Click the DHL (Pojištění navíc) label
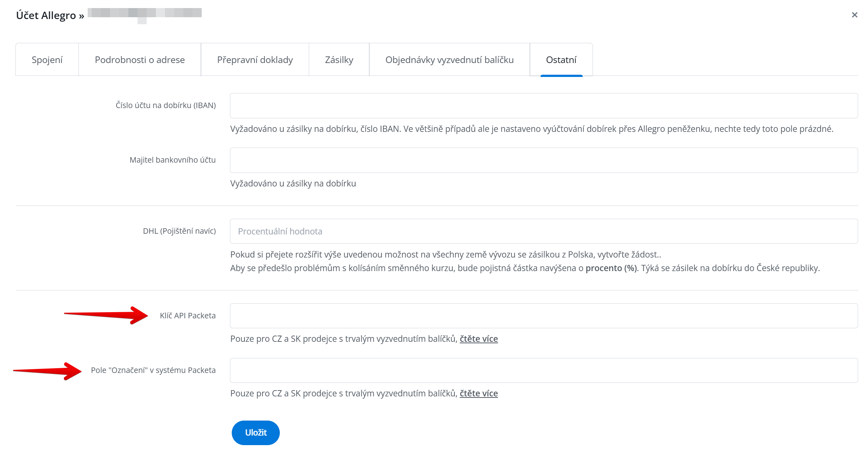The width and height of the screenshot is (868, 466). (179, 231)
